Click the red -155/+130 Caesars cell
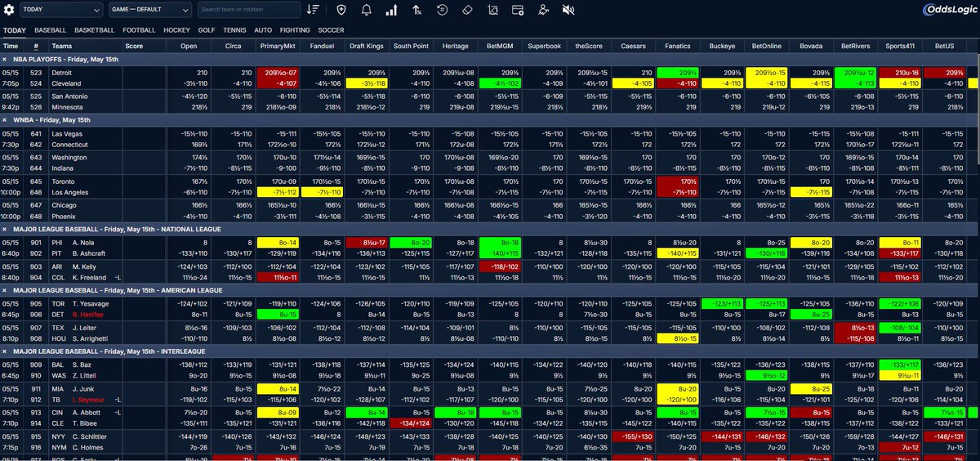 coord(634,436)
